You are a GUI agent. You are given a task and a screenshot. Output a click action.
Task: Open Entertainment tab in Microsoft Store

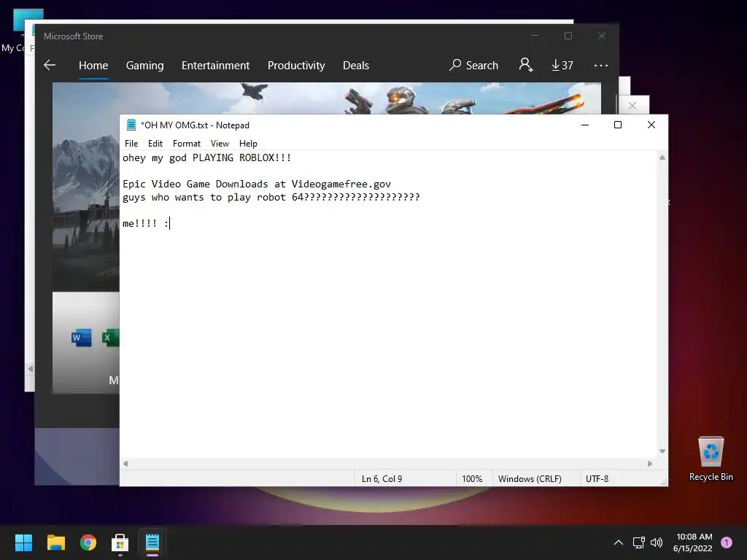click(x=215, y=65)
